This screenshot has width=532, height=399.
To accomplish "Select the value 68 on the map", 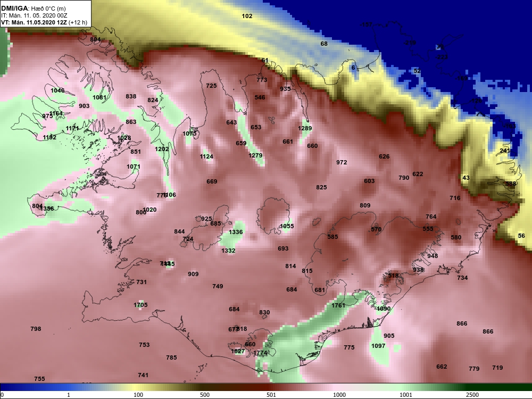I will tap(324, 44).
